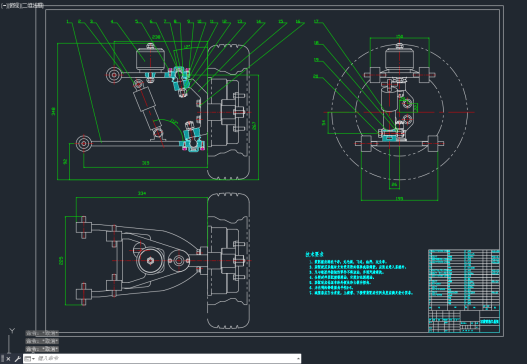The width and height of the screenshot is (527, 364).
Task: Click the UCS Y axis icon
Action: tap(12, 331)
